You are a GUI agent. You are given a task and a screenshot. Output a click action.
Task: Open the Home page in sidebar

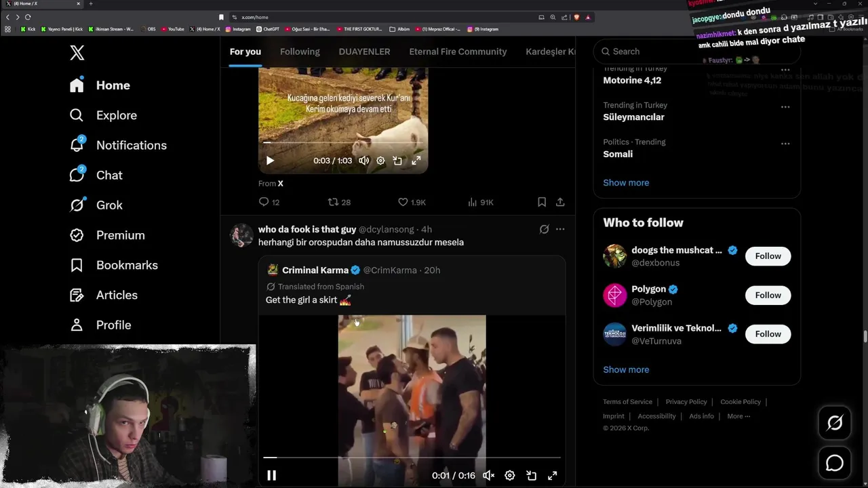100,85
